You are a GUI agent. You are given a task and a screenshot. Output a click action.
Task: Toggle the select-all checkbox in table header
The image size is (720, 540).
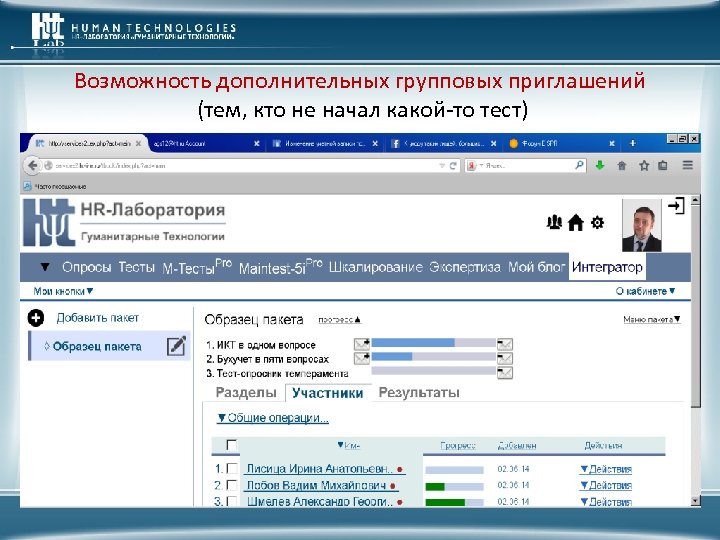point(232,445)
